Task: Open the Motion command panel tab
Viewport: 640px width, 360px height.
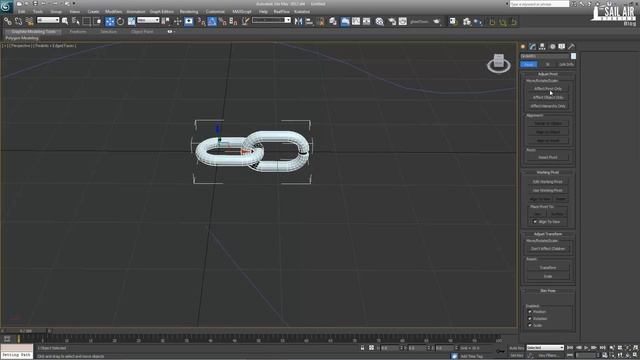Action: point(552,47)
